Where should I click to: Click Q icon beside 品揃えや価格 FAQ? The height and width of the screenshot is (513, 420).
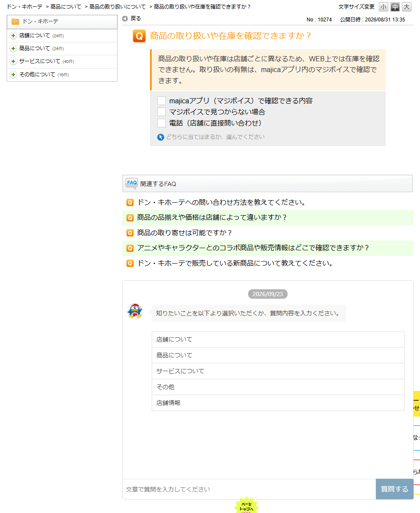[130, 218]
